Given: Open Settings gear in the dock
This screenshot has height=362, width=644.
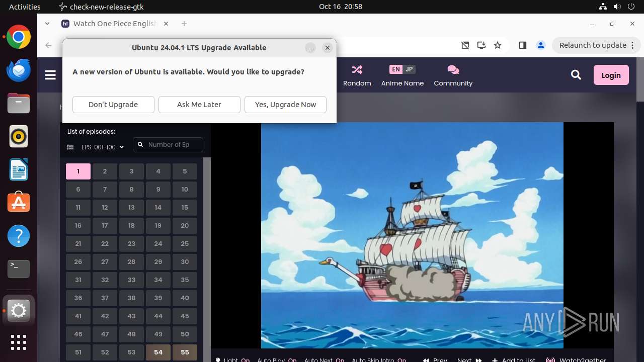Looking at the screenshot, I should click(x=19, y=311).
